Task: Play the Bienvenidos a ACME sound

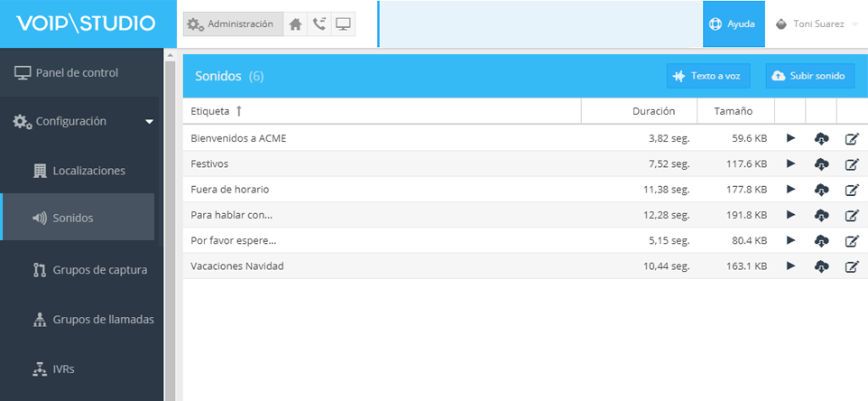Action: 790,138
